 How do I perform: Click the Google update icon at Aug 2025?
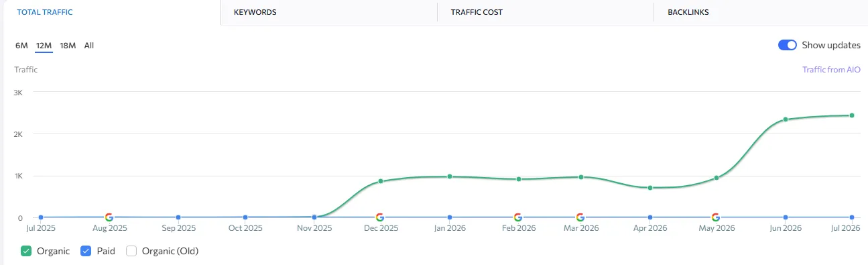pyautogui.click(x=109, y=217)
